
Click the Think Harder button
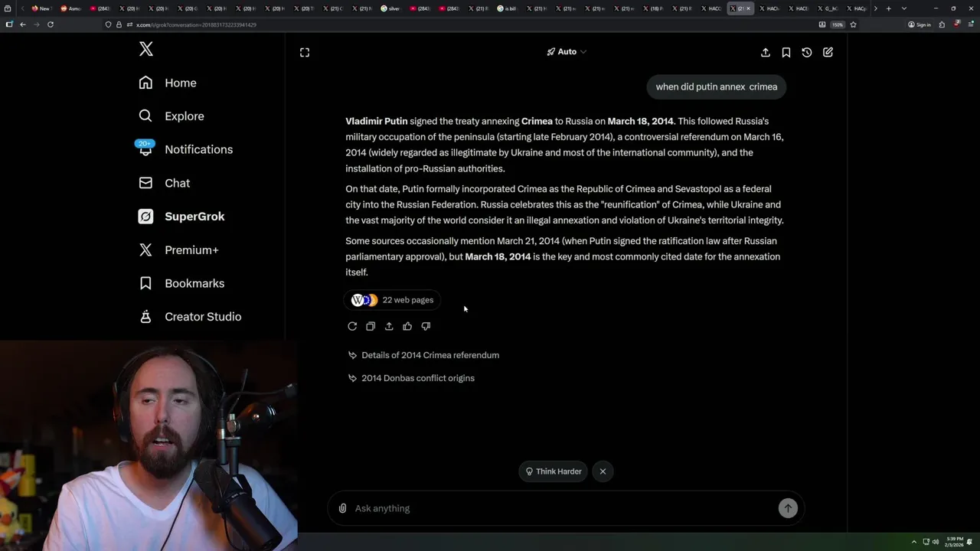point(554,471)
